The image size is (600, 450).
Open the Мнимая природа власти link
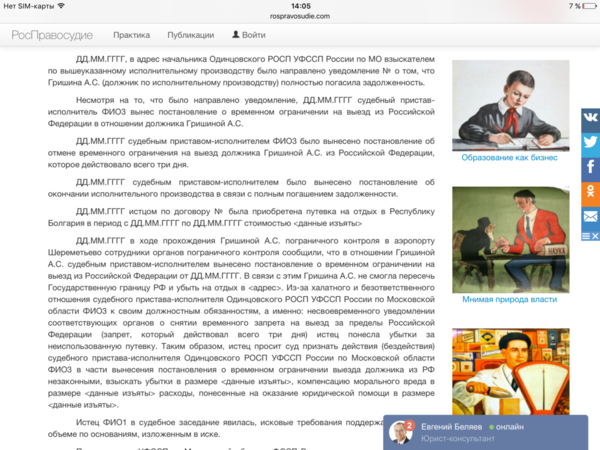pyautogui.click(x=510, y=300)
